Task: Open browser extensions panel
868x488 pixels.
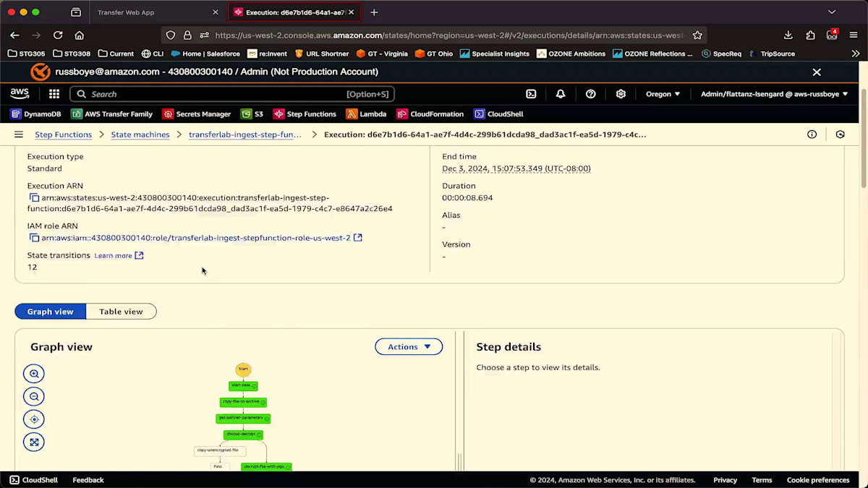Action: click(810, 35)
